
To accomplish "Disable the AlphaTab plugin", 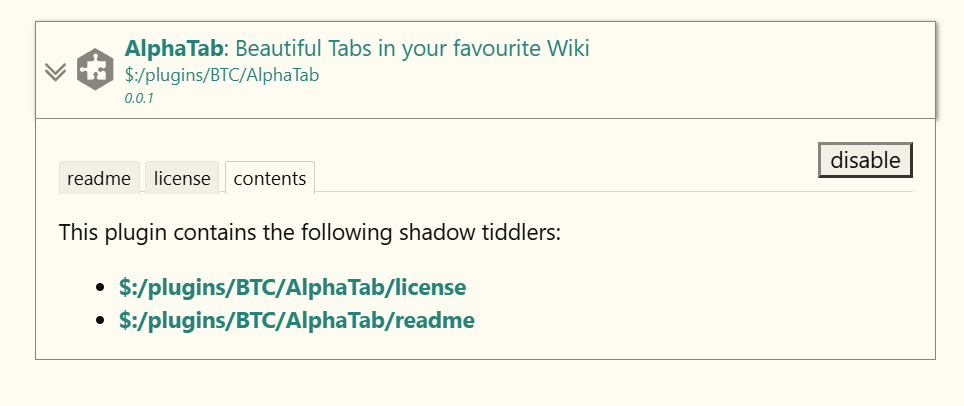I will [865, 160].
